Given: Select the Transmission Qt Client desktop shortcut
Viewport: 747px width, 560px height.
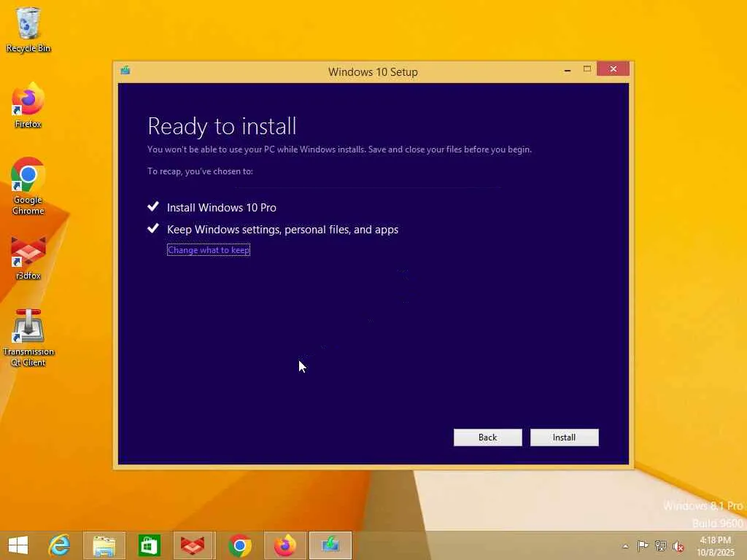Looking at the screenshot, I should tap(28, 338).
